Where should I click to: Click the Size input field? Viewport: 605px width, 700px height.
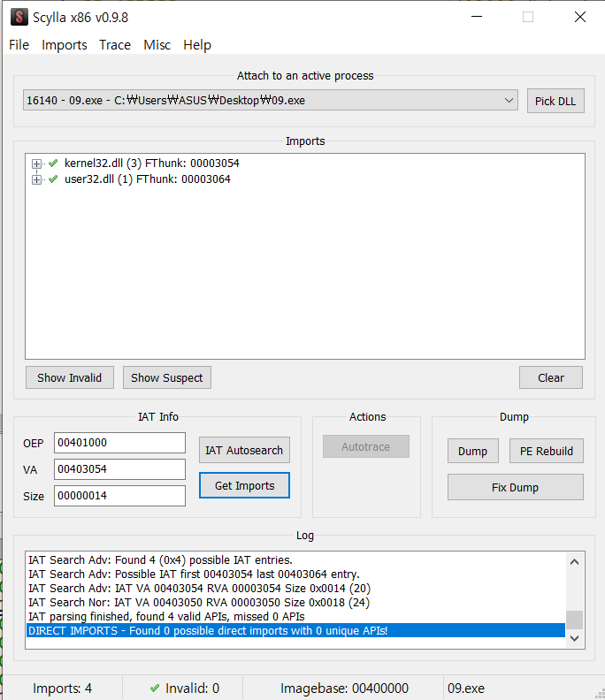tap(119, 496)
